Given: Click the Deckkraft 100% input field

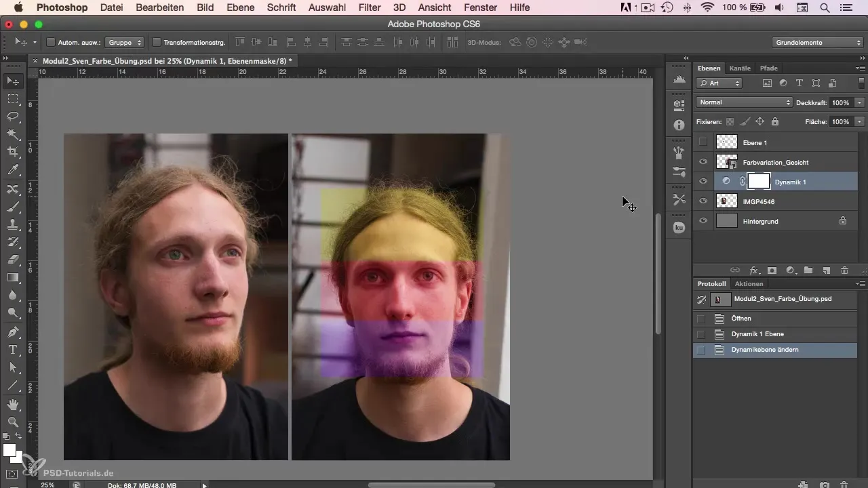Looking at the screenshot, I should point(840,102).
